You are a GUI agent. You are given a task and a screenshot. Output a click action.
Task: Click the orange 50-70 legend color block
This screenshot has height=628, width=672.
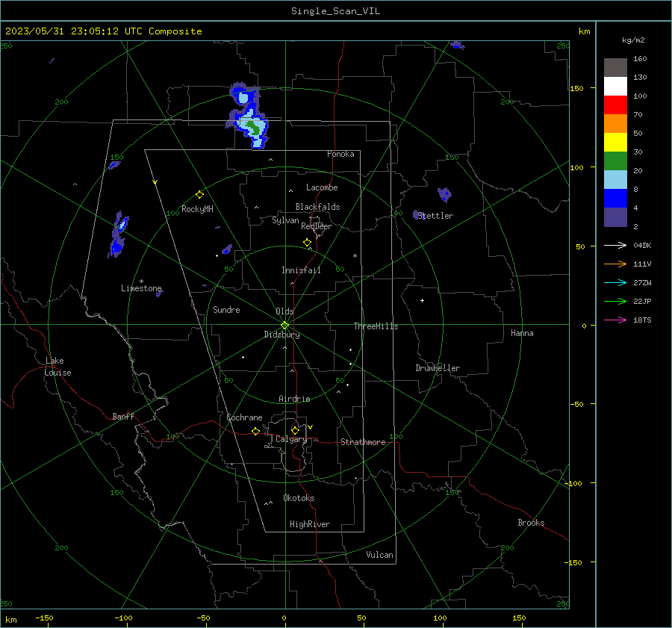(x=615, y=123)
